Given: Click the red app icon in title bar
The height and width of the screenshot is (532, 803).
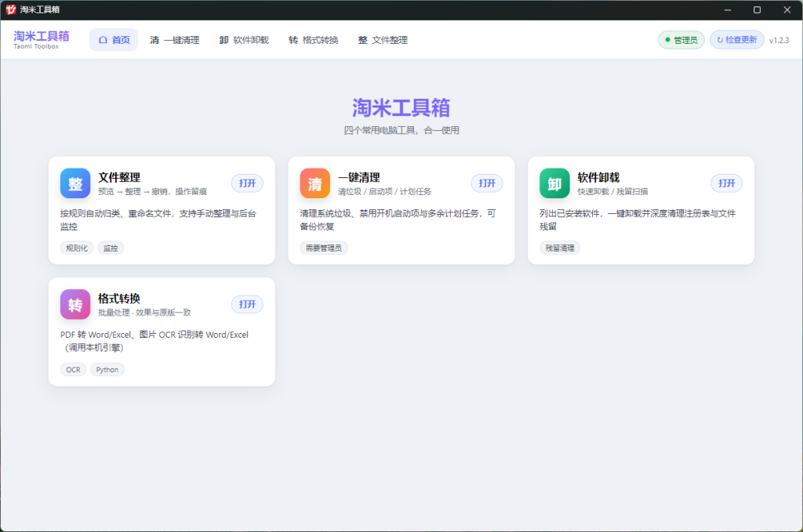Looking at the screenshot, I should coord(11,9).
